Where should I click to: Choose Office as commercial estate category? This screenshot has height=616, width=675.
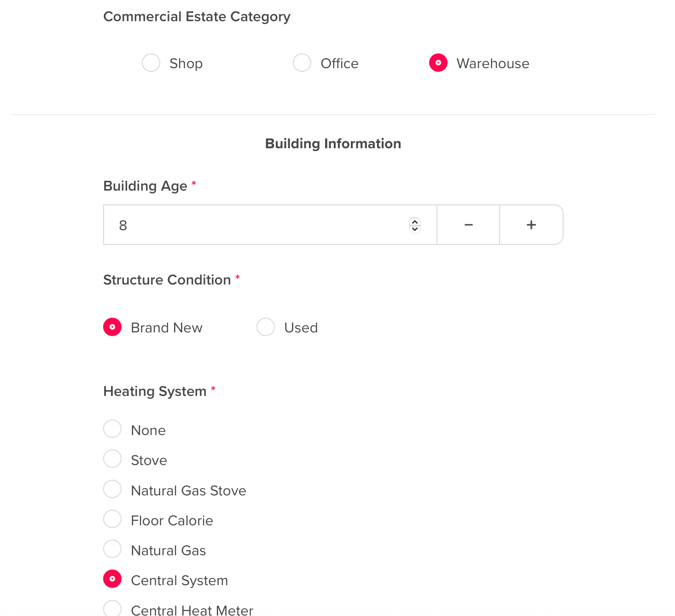tap(302, 63)
